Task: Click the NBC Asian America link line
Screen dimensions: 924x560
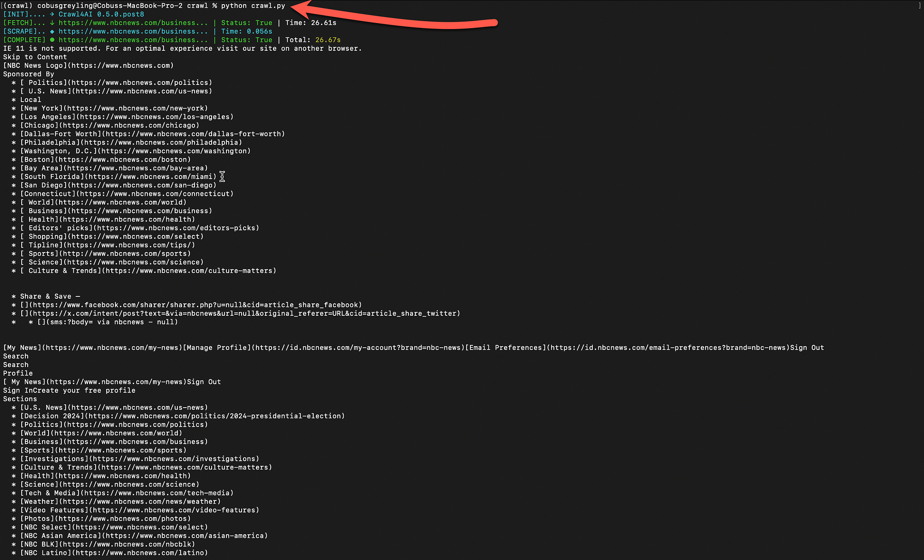Action: tap(144, 536)
